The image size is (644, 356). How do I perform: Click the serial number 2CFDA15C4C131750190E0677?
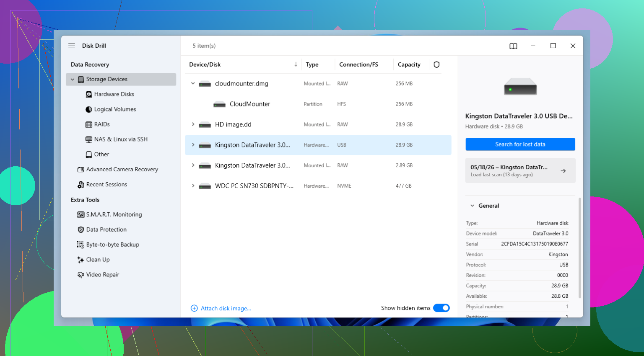[x=535, y=244]
